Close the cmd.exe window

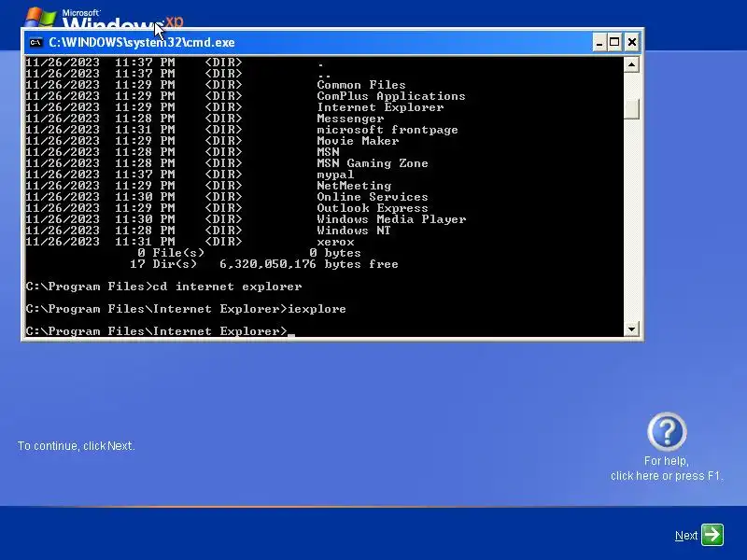click(632, 42)
